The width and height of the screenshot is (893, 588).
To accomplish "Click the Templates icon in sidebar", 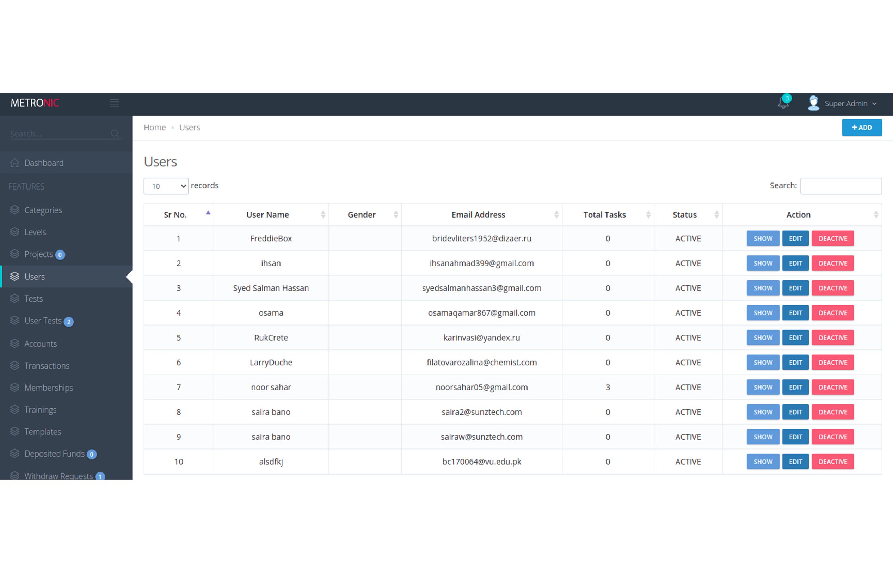I will coord(15,432).
